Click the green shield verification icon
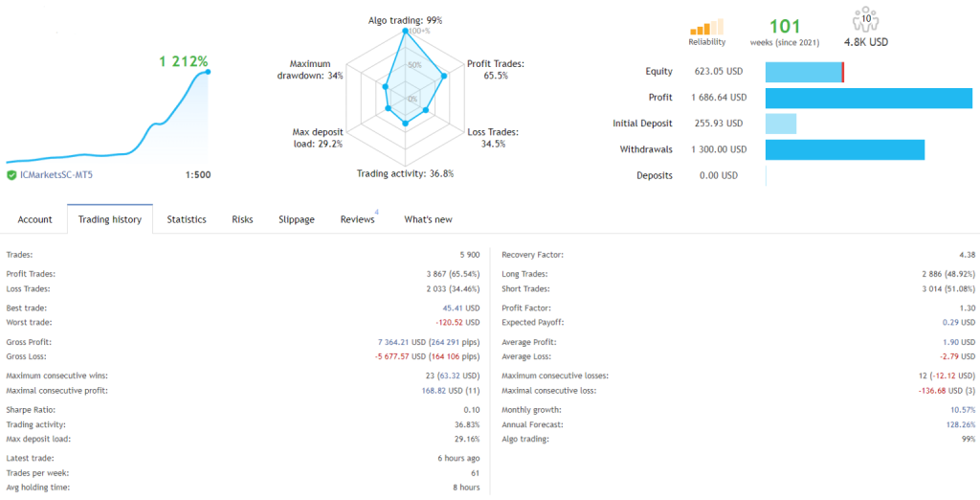 [x=11, y=175]
